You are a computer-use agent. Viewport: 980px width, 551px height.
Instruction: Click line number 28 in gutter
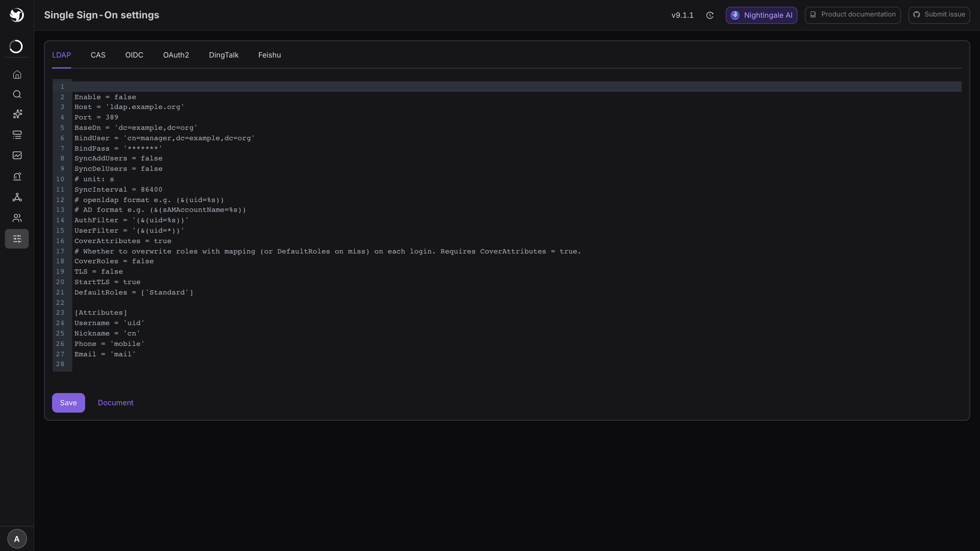(x=60, y=364)
